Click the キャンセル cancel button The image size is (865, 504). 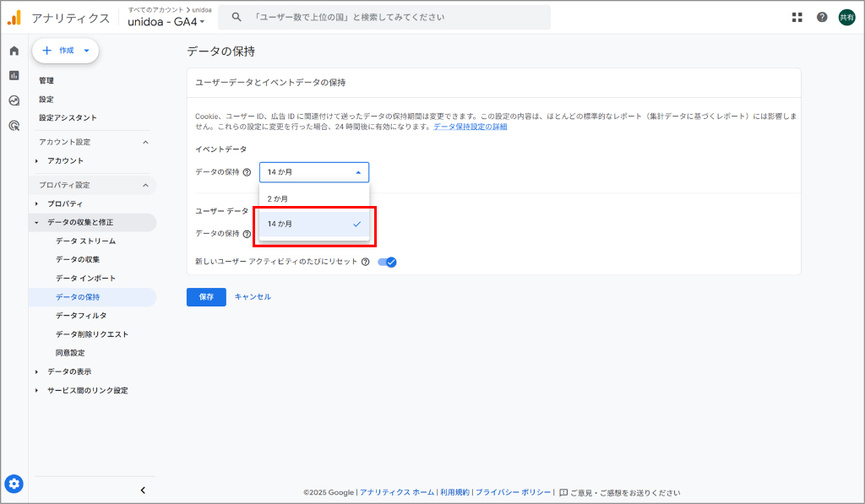tap(253, 296)
